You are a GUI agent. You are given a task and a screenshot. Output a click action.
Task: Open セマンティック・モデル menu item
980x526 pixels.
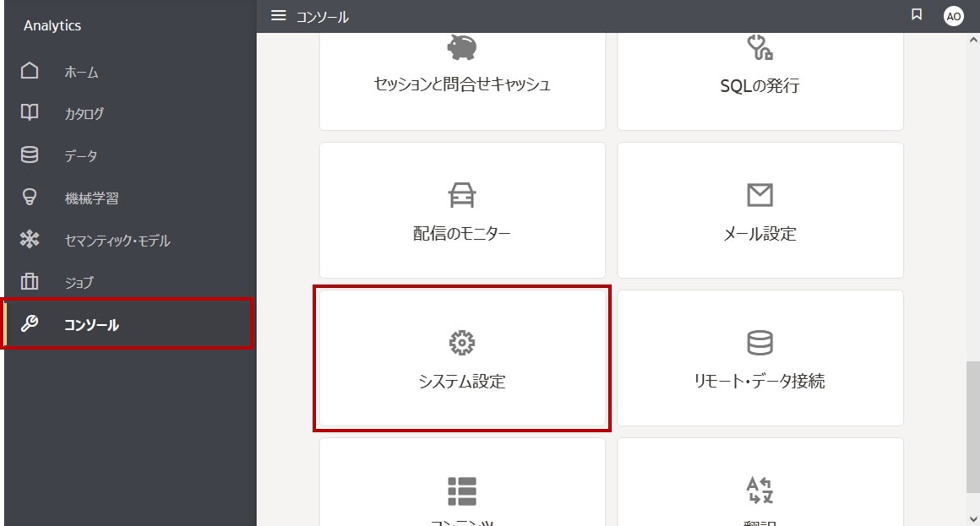coord(117,241)
